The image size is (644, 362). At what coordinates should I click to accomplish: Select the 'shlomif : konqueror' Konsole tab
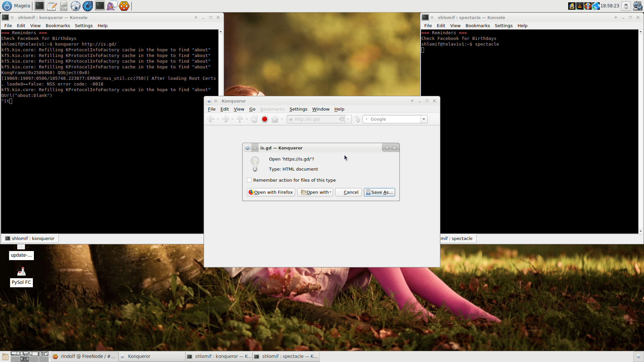(x=30, y=238)
